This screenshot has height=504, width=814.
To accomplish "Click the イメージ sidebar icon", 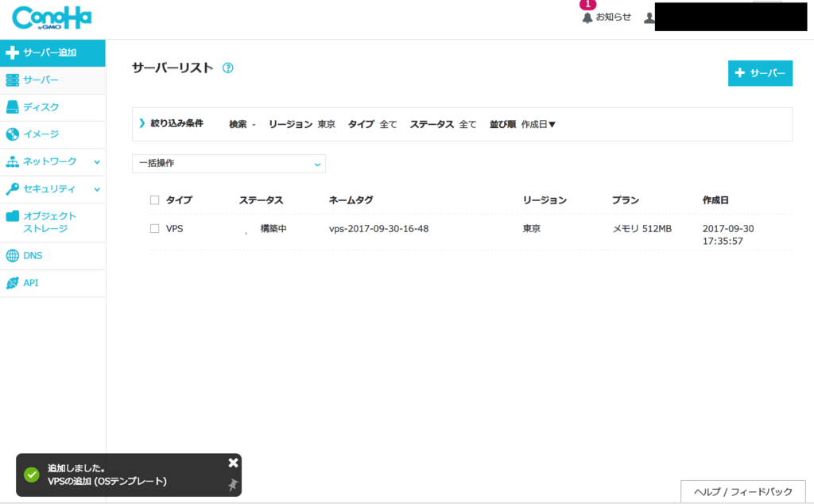I will [13, 134].
